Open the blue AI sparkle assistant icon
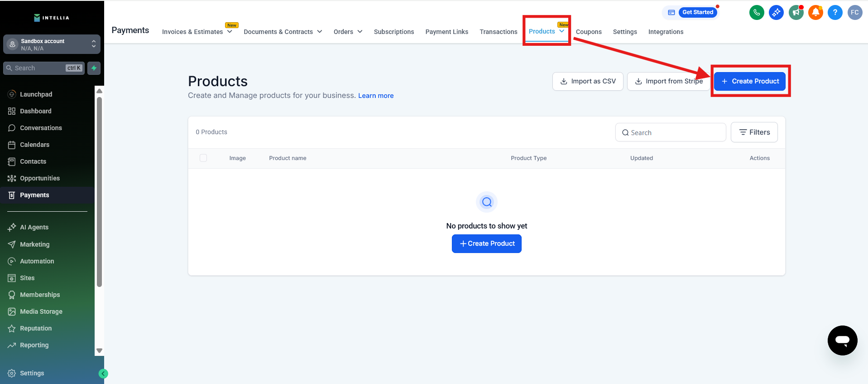This screenshot has width=868, height=384. point(776,12)
